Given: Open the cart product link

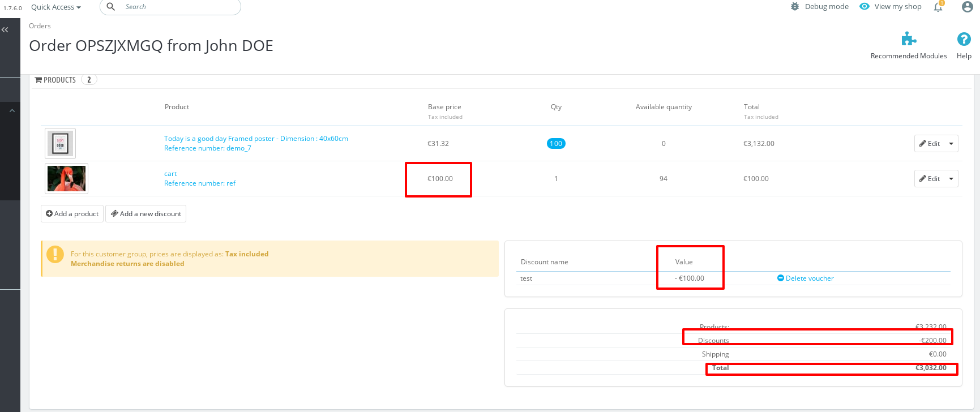Looking at the screenshot, I should [x=170, y=174].
